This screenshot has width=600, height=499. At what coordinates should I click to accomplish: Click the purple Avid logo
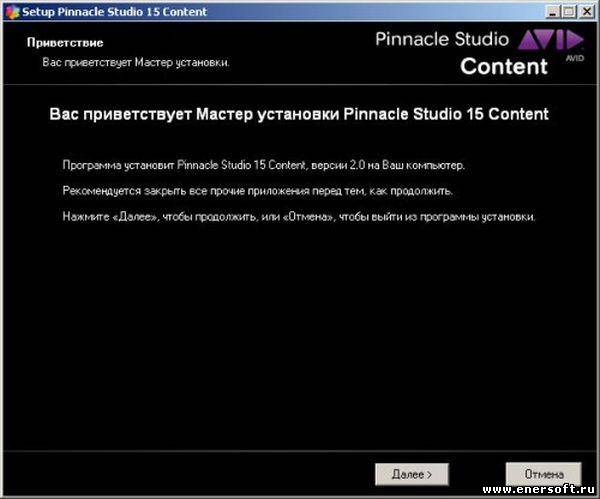551,42
